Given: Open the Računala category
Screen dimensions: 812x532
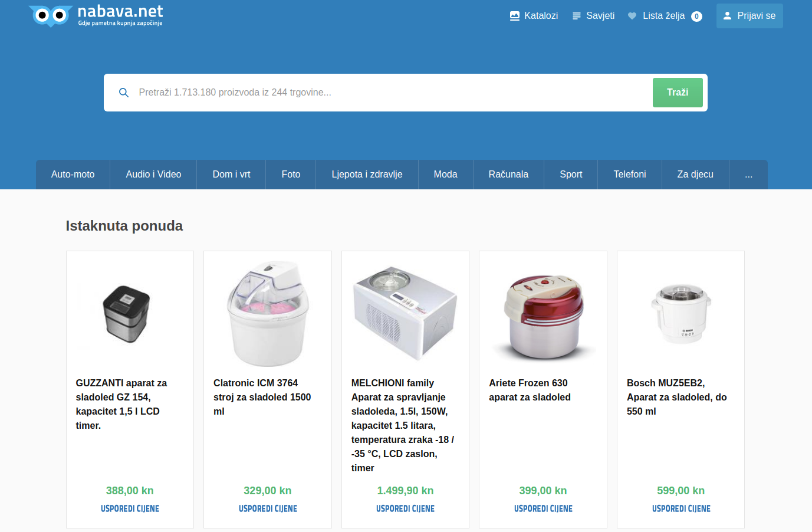Looking at the screenshot, I should click(508, 175).
